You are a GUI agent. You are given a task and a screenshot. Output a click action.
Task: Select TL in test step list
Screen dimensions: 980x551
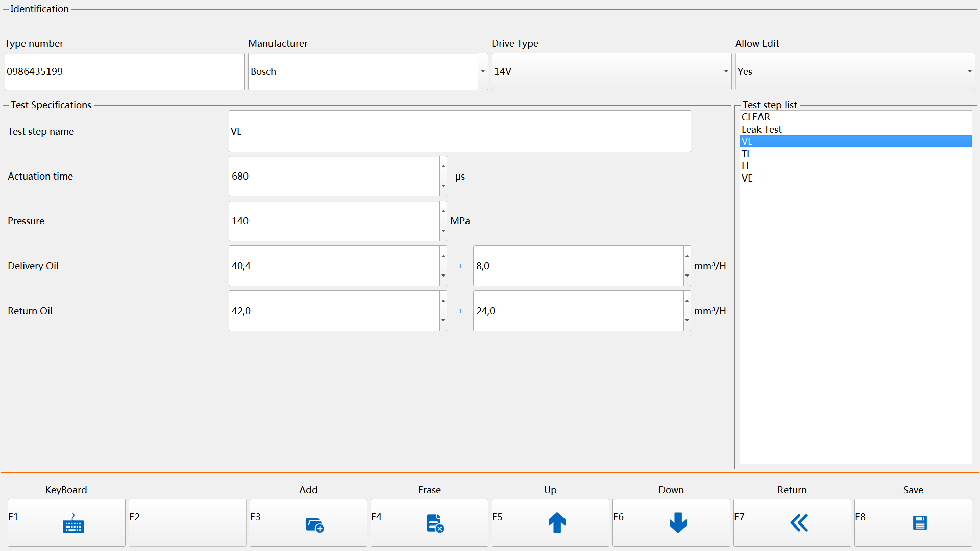[x=747, y=154]
